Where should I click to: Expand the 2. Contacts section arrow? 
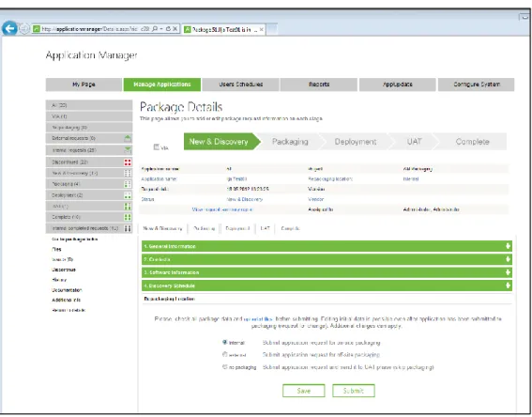(508, 259)
